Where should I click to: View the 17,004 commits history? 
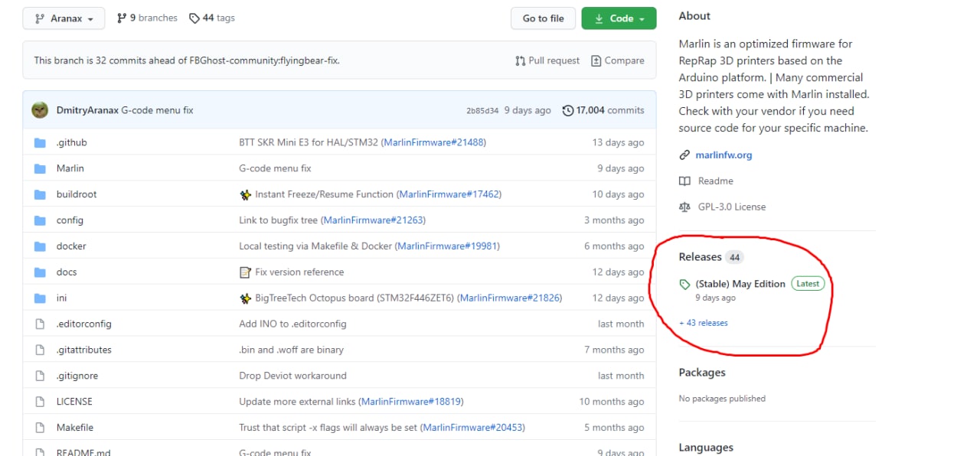(x=603, y=110)
